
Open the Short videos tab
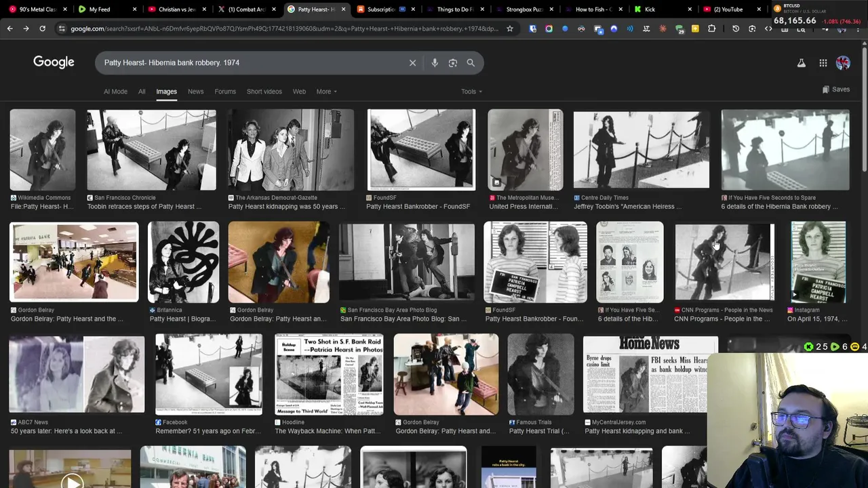pyautogui.click(x=264, y=91)
